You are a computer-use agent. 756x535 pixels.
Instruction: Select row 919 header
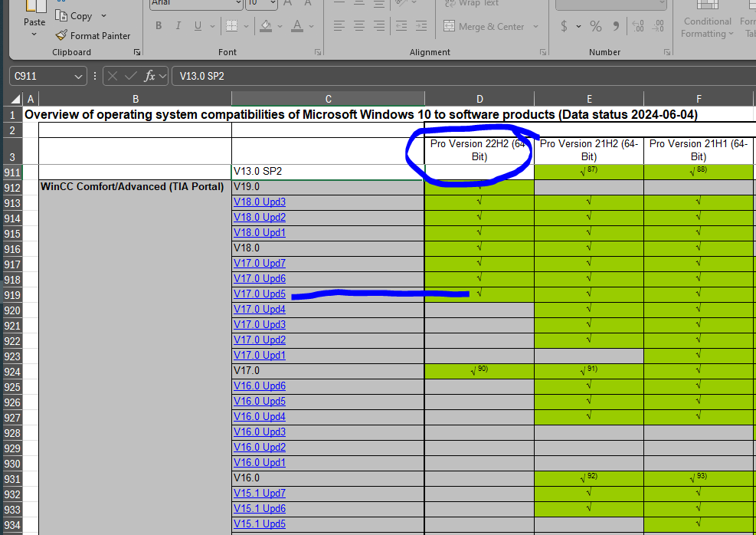click(x=12, y=295)
